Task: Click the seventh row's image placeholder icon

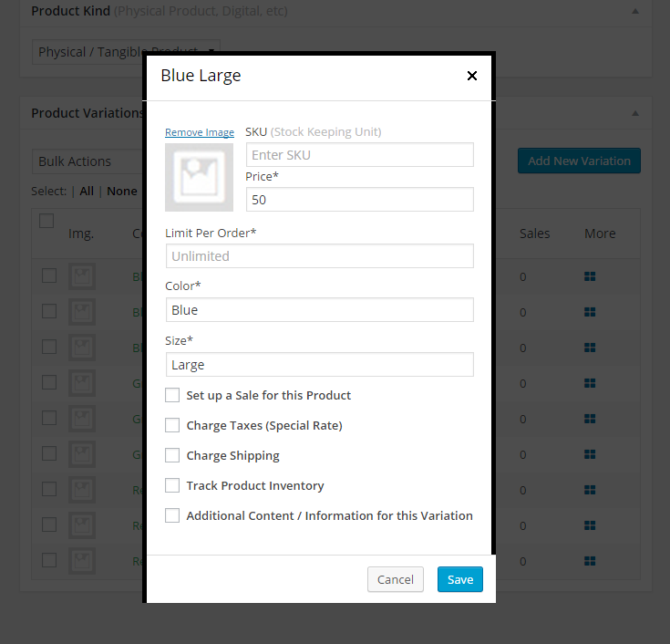Action: click(x=82, y=489)
